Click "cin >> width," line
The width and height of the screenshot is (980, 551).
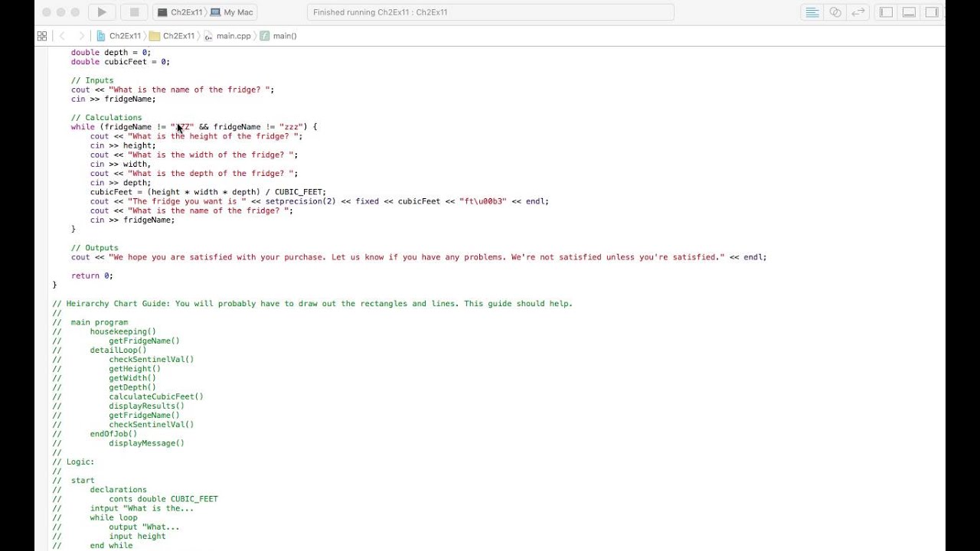pyautogui.click(x=120, y=164)
